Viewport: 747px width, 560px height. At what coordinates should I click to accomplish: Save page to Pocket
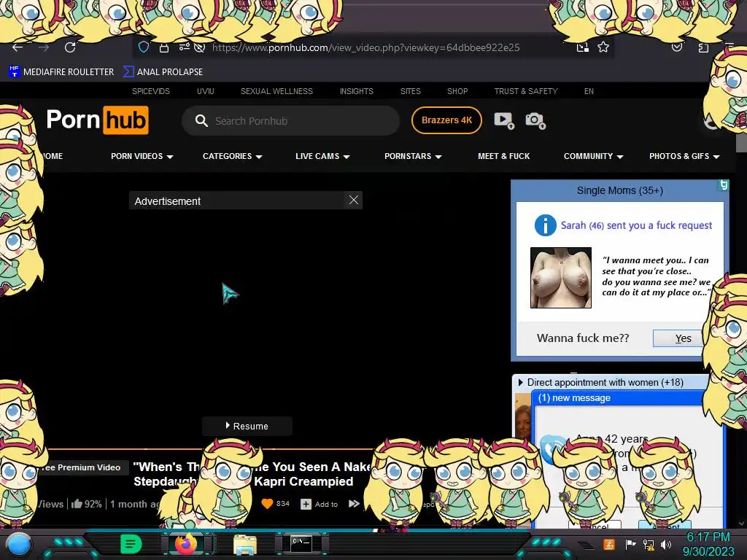click(x=677, y=47)
